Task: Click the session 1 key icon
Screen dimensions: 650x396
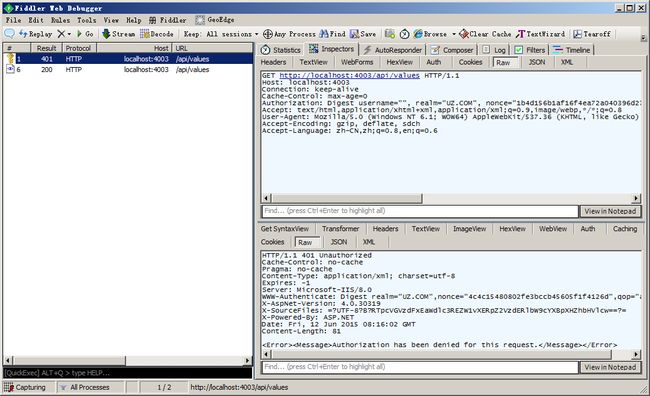Action: tap(10, 58)
